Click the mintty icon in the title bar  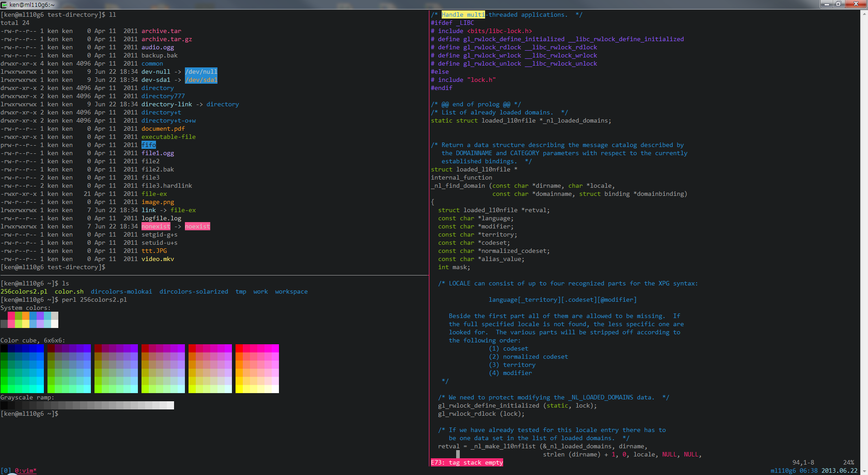coord(4,5)
